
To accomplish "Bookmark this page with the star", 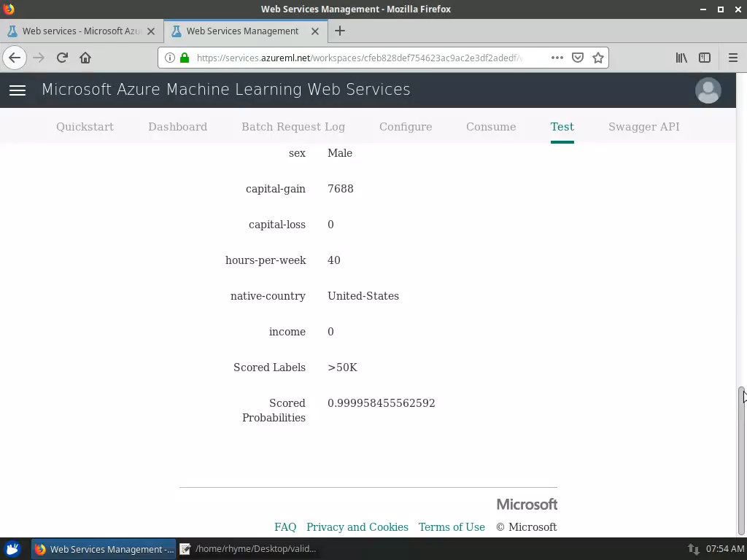I will (x=598, y=58).
